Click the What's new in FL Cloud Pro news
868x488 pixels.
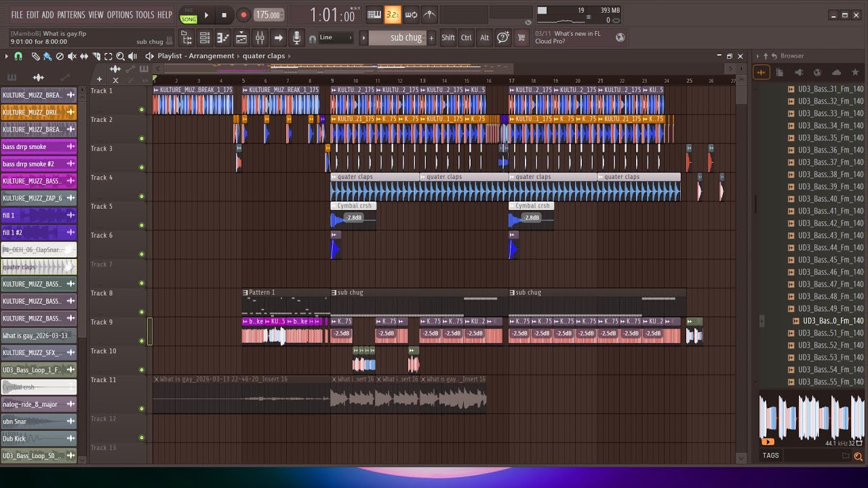[568, 37]
